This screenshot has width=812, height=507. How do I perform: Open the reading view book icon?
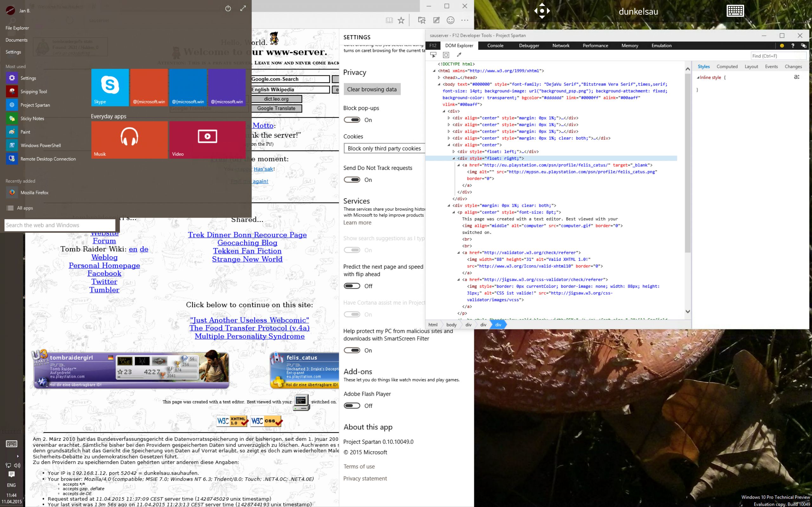tap(389, 21)
